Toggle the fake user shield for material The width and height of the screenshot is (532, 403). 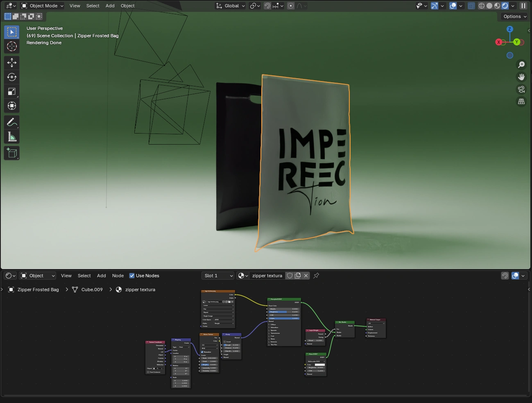(x=290, y=276)
